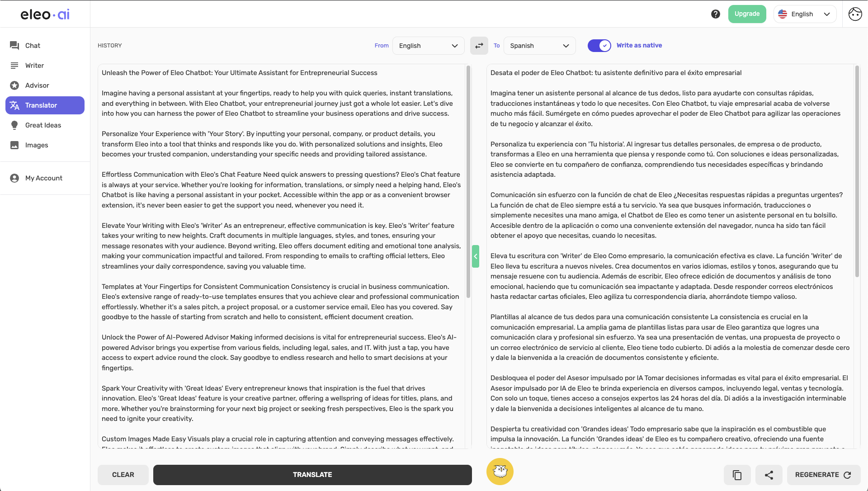Click the CLEAR button
Screen dimensions: 868x491
coord(123,475)
